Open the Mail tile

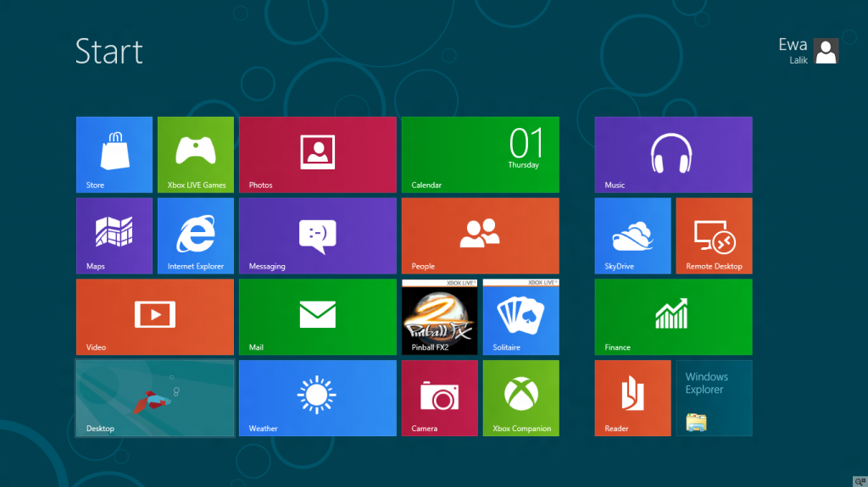[318, 317]
